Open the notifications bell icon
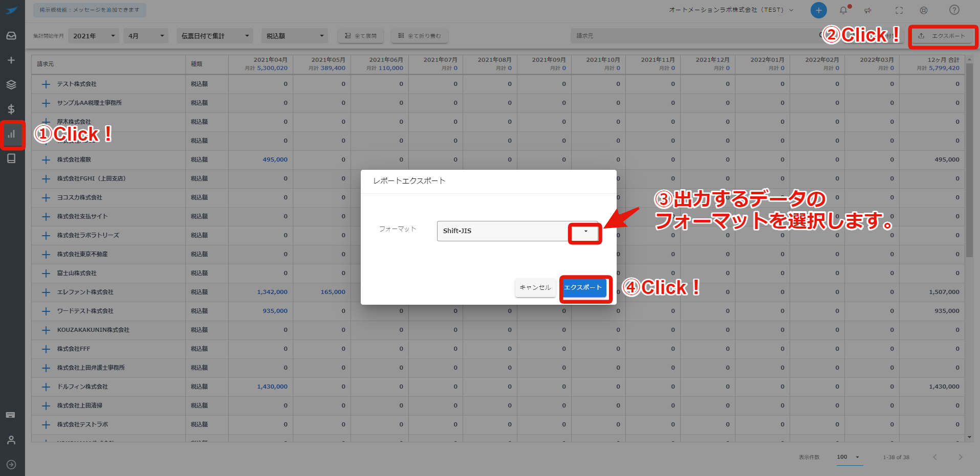Screen dimensions: 980x476 pos(843,10)
